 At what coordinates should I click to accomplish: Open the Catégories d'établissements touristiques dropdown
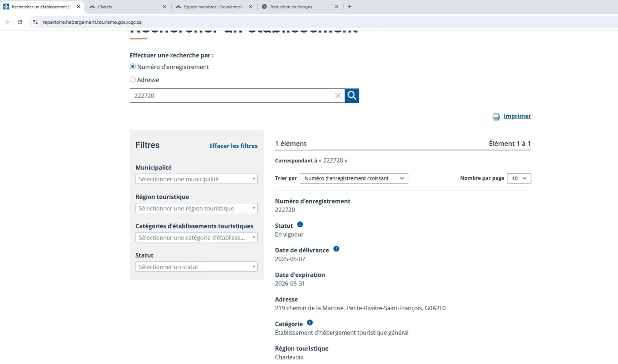coord(196,237)
